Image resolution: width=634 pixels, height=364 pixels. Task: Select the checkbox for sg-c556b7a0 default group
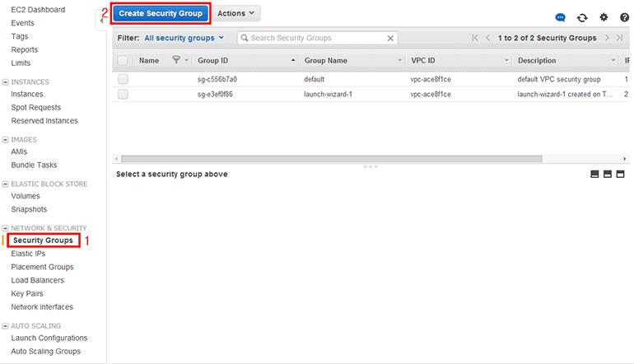point(123,79)
